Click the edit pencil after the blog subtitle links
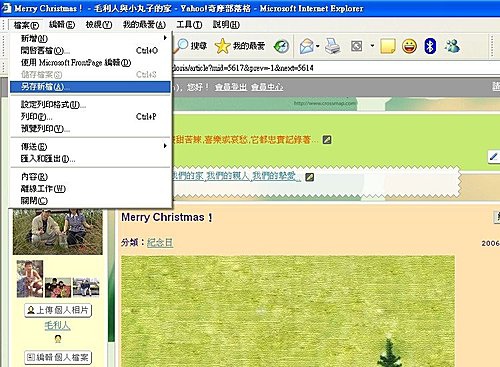 [310, 177]
